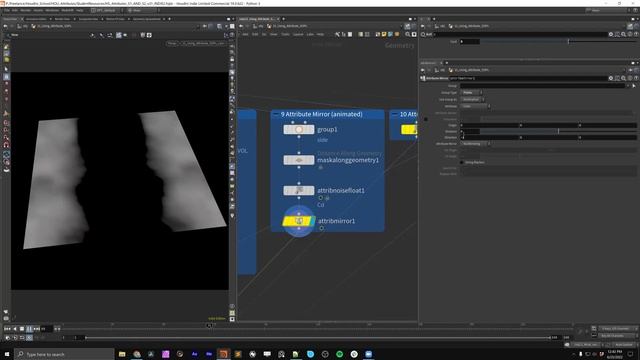
Task: Play the timeline in reverse
Action: [x=15, y=329]
